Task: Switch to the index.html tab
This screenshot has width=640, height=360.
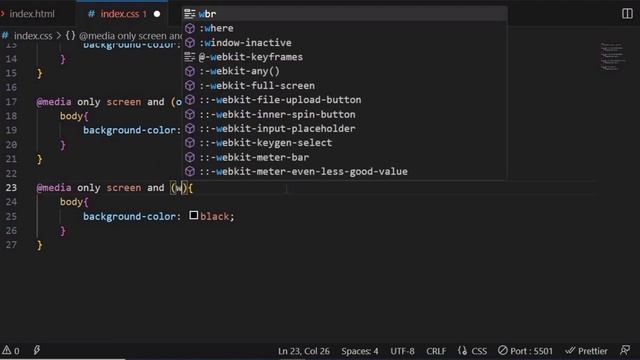Action: [x=32, y=14]
